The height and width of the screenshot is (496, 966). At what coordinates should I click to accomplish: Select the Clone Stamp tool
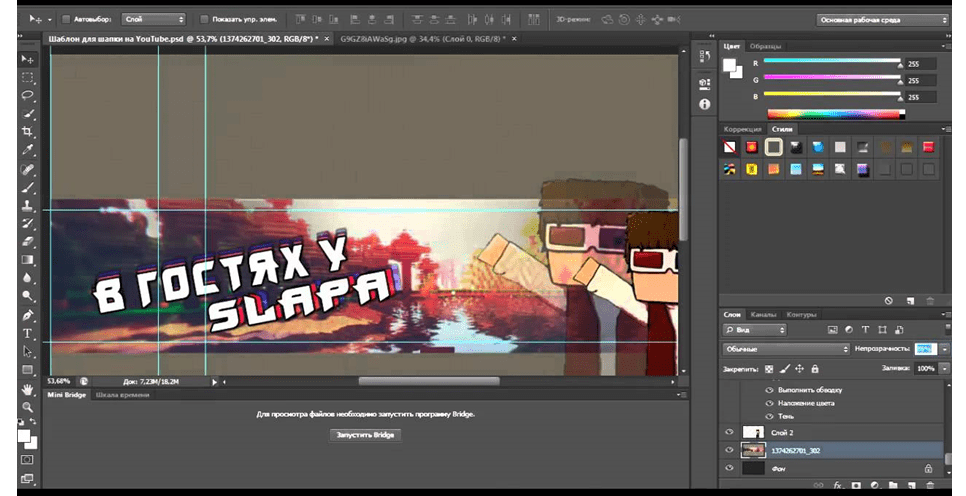[x=27, y=205]
